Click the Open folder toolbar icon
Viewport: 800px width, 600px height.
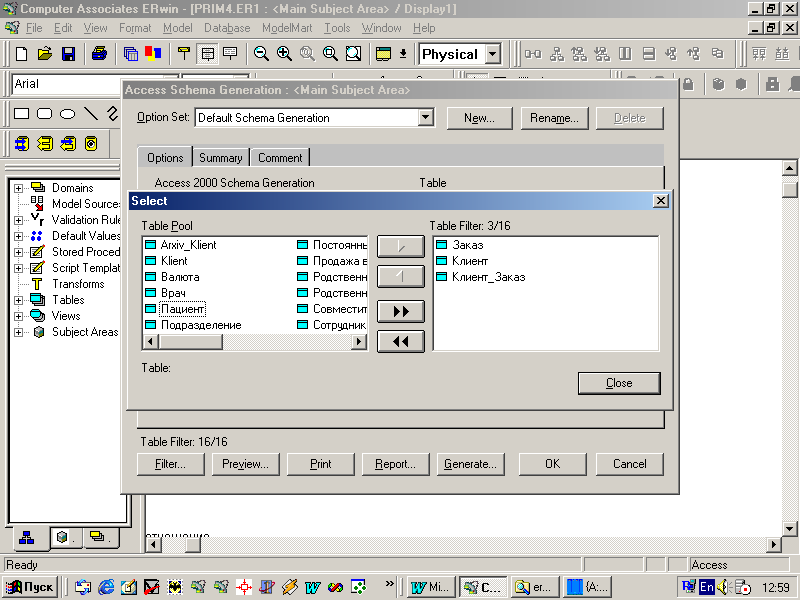pyautogui.click(x=45, y=54)
